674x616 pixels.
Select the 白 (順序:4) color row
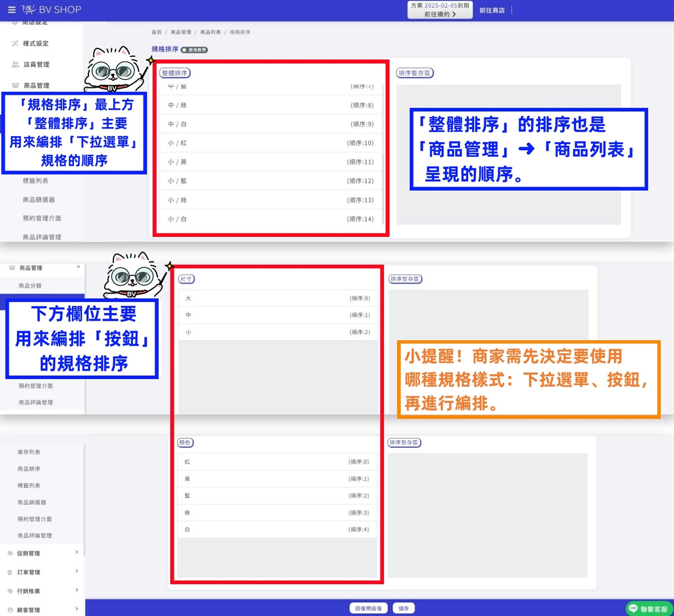tap(277, 529)
